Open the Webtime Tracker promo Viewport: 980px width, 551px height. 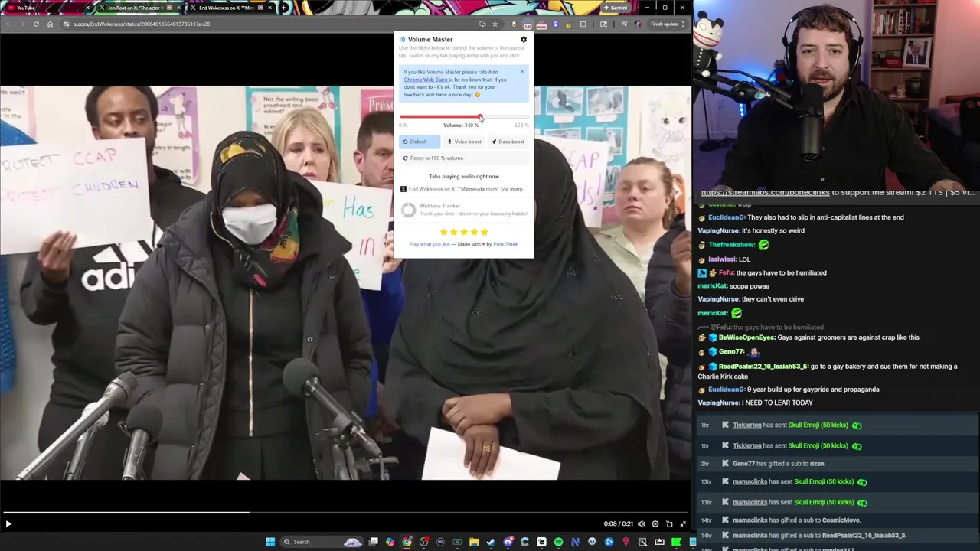[x=464, y=210]
